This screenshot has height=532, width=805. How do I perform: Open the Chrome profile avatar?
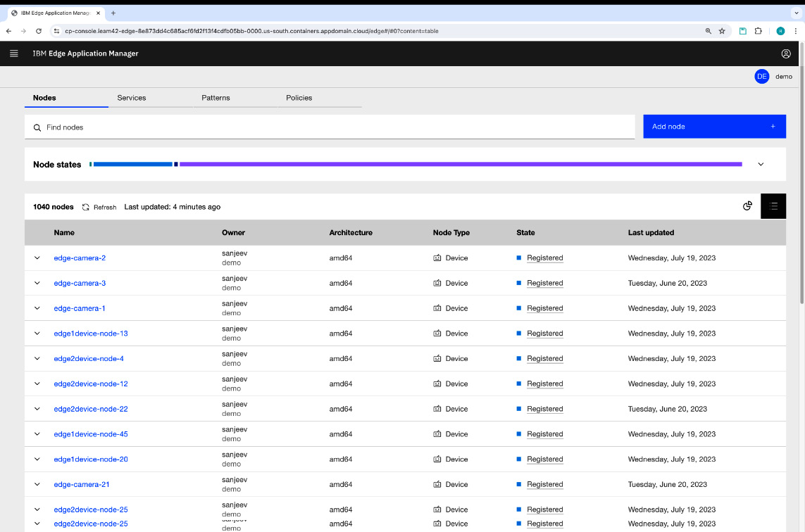tap(780, 31)
